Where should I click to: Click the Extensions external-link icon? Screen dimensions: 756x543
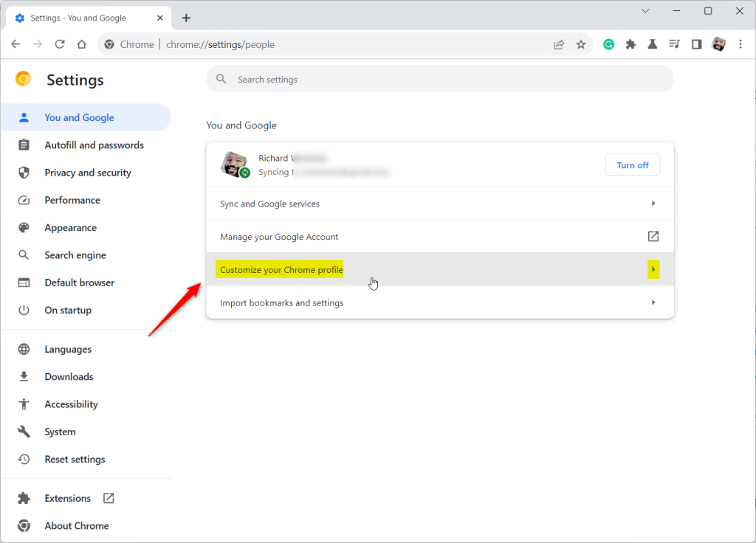tap(109, 498)
